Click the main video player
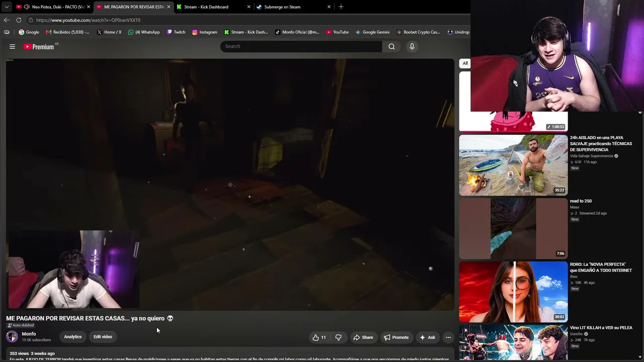This screenshot has width=644, height=362. 230,185
